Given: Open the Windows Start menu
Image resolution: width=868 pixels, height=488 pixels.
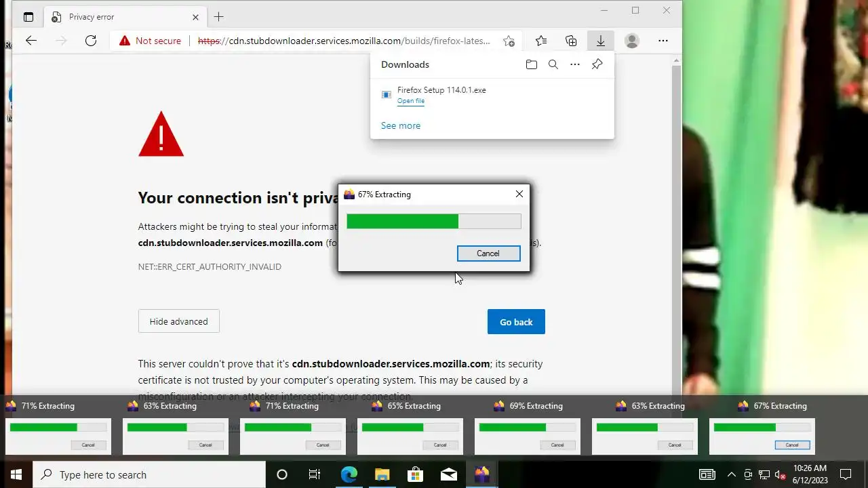Looking at the screenshot, I should click(x=16, y=474).
